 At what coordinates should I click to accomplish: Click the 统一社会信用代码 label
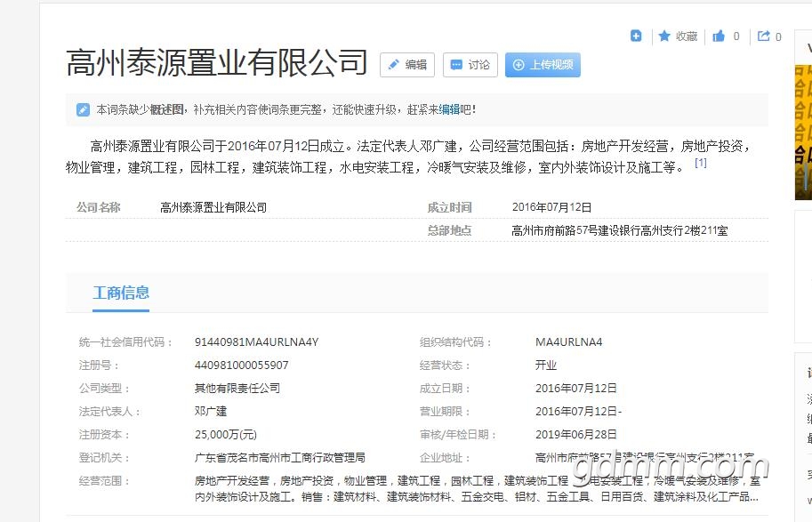[125, 342]
